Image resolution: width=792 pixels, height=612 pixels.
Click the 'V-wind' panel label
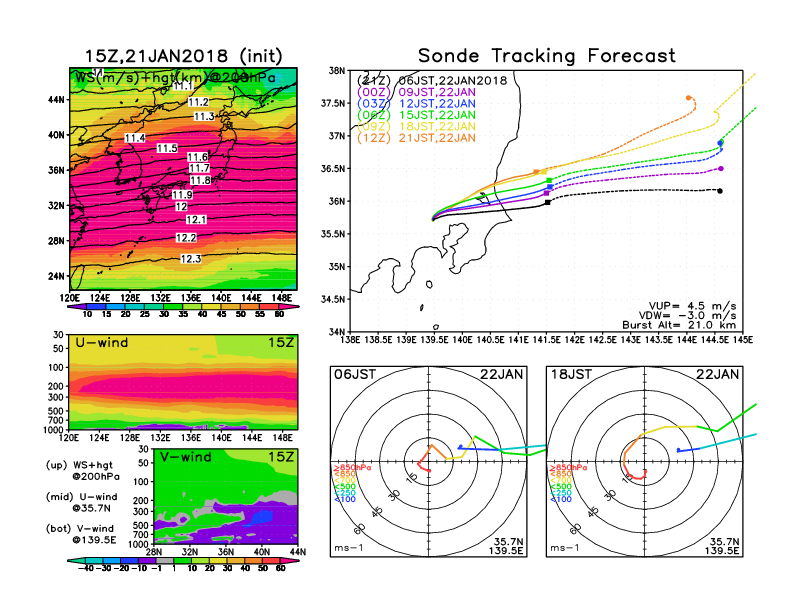[185, 457]
